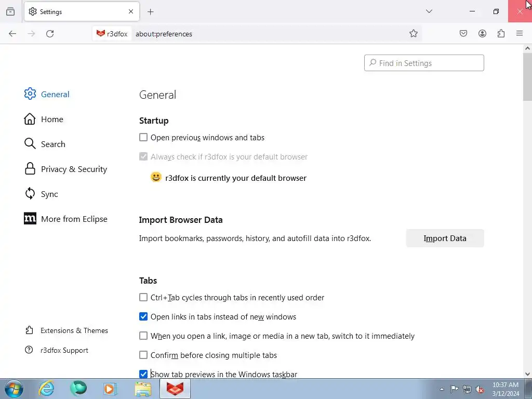Click the Import Browser Data heading
532x399 pixels.
[x=181, y=220]
